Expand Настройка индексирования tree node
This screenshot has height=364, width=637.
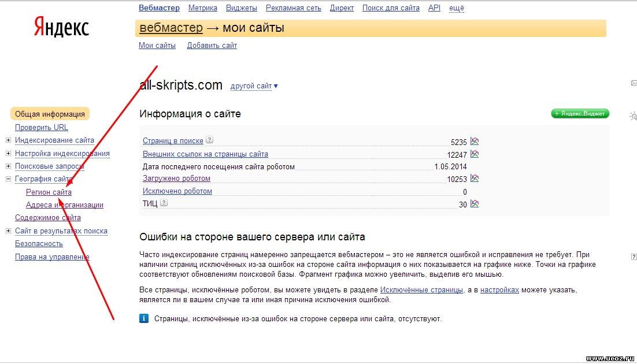click(x=8, y=154)
